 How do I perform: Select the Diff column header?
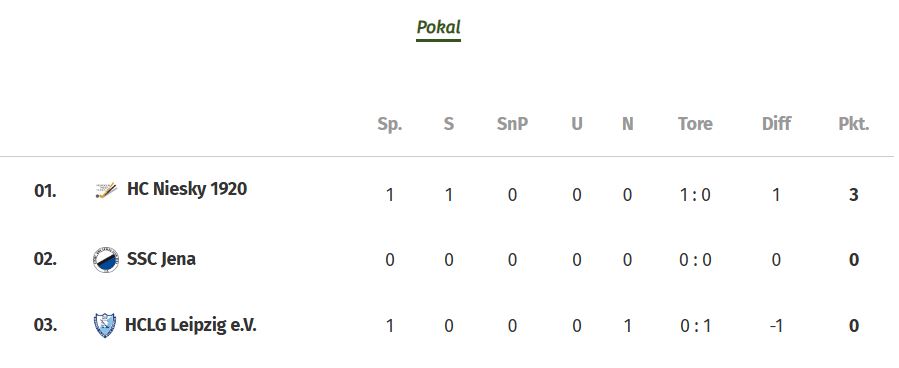click(776, 124)
